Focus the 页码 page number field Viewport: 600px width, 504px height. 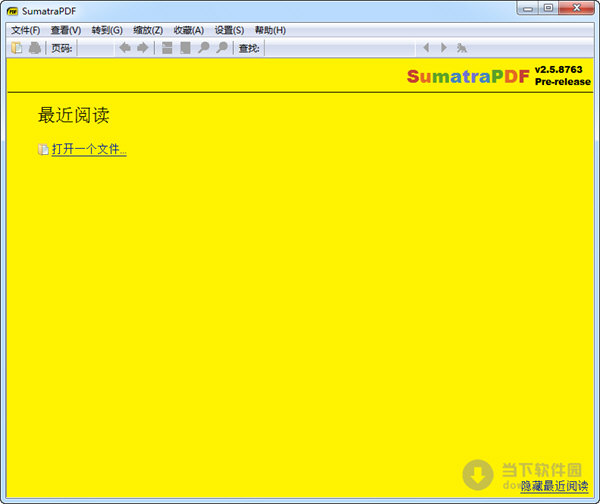pyautogui.click(x=96, y=48)
